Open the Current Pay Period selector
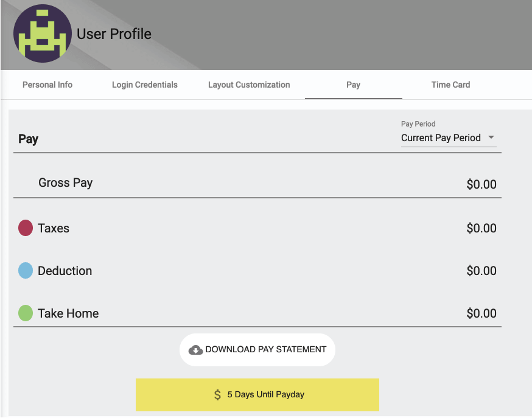 pos(449,138)
